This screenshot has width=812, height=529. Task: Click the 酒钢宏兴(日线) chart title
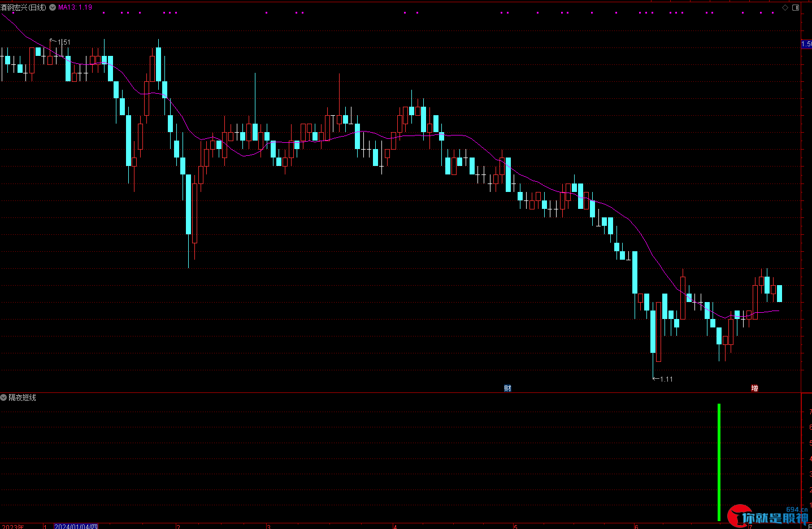pyautogui.click(x=23, y=7)
